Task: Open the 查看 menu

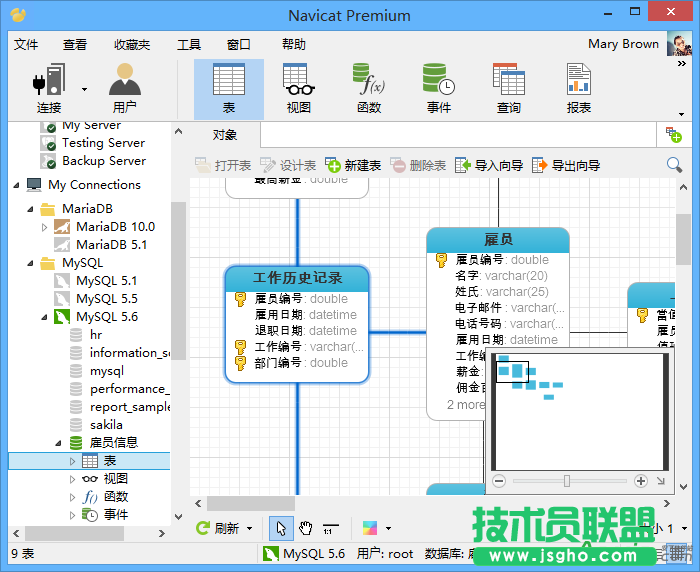Action: (x=75, y=44)
